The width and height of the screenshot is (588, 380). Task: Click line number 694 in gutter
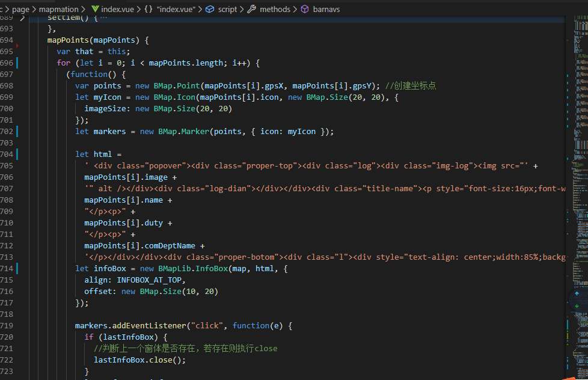(x=7, y=40)
